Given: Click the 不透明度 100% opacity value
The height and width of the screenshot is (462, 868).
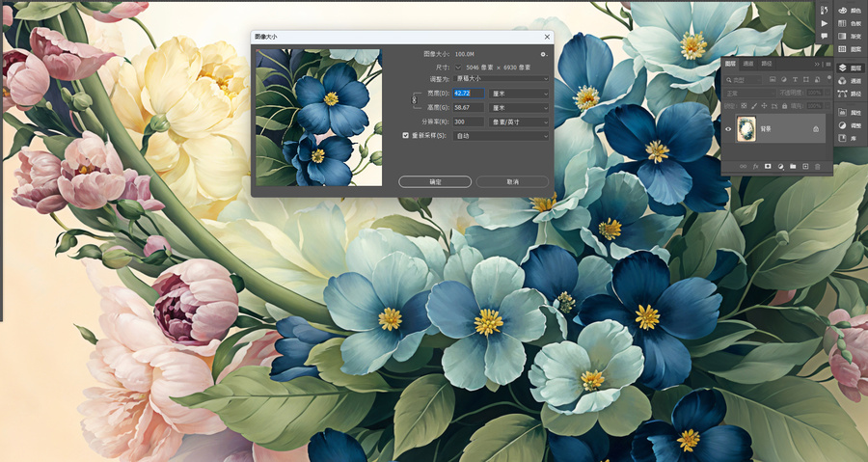Looking at the screenshot, I should [x=814, y=93].
